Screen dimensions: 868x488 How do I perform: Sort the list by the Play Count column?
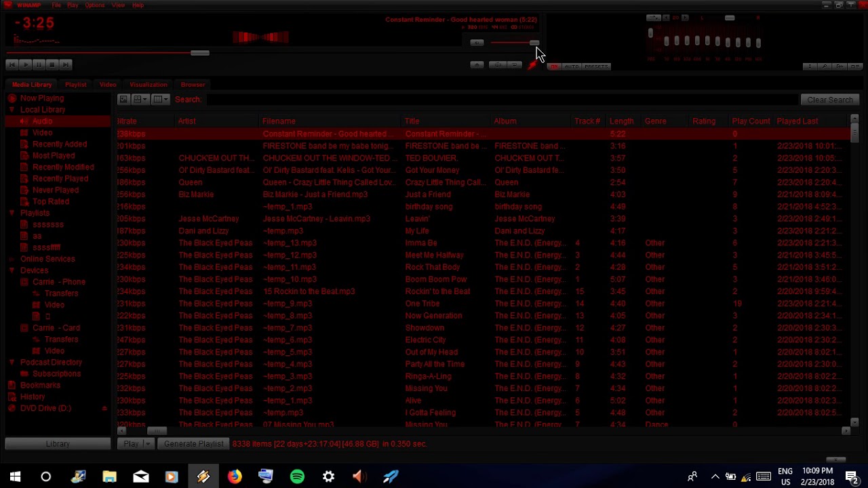pyautogui.click(x=751, y=121)
